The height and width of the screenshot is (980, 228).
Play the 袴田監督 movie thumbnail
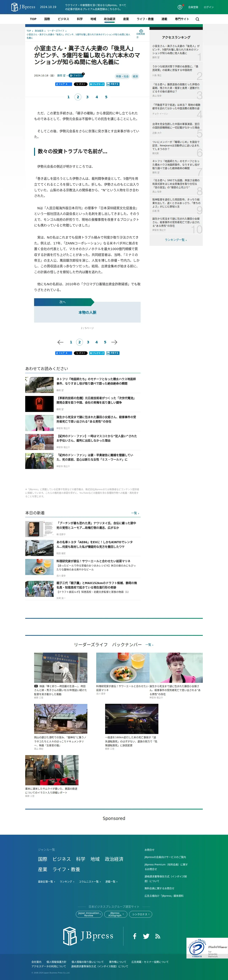click(x=61, y=668)
